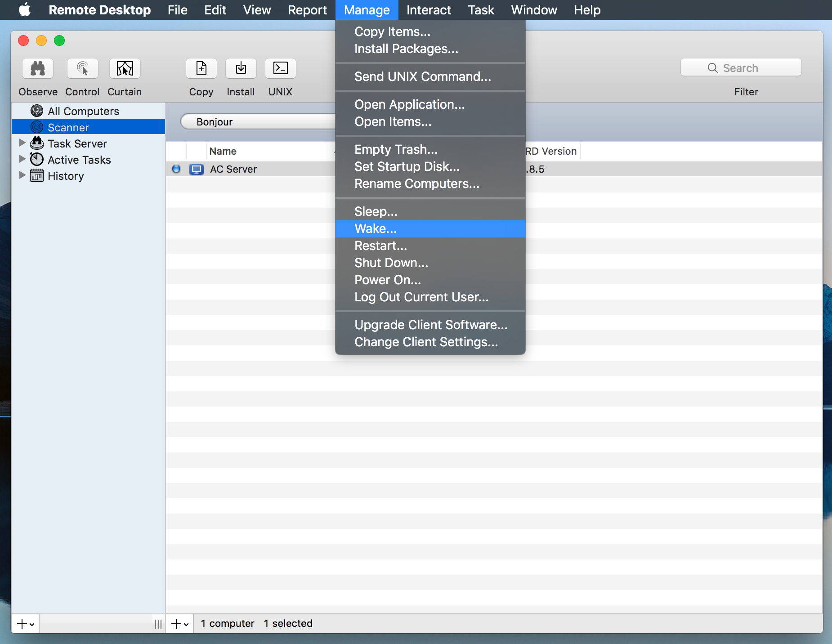The height and width of the screenshot is (644, 832).
Task: Choose Shut Down... from Manage menu
Action: coord(430,263)
